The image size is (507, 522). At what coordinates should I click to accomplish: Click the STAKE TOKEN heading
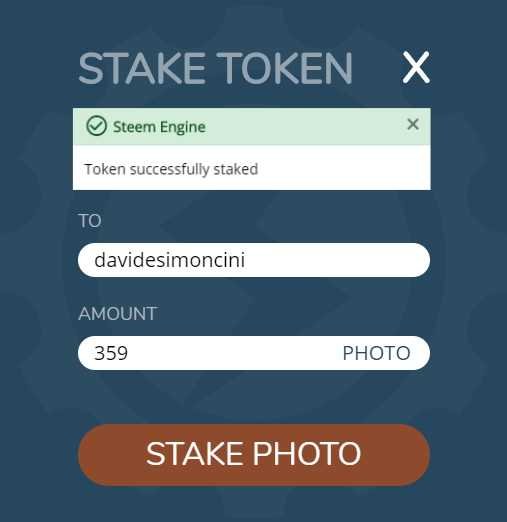pos(215,68)
